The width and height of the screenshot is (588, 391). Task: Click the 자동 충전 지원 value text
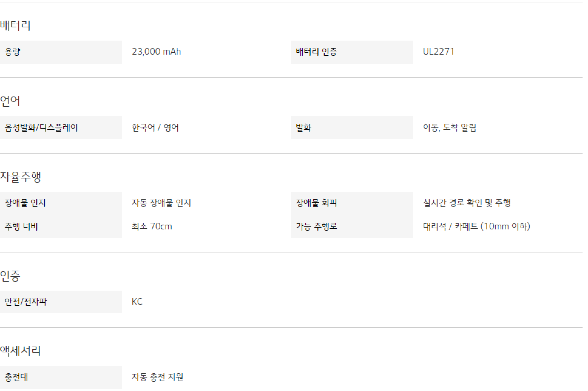coord(157,377)
